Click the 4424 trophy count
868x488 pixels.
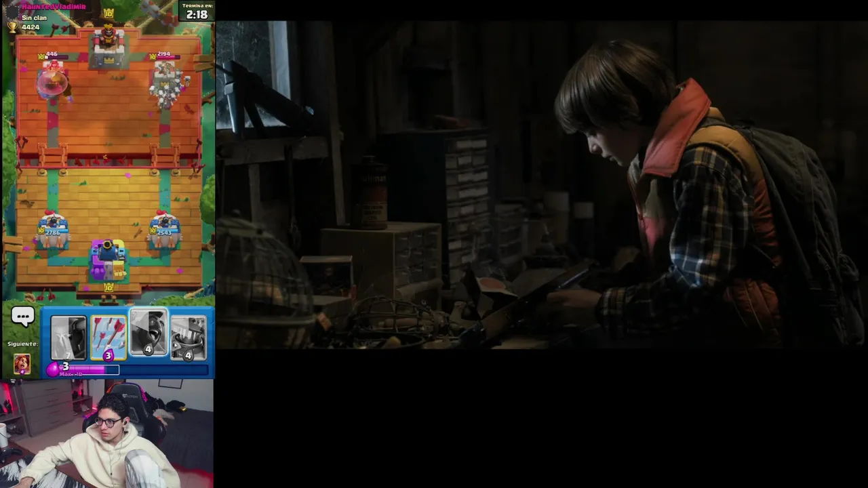click(x=31, y=27)
